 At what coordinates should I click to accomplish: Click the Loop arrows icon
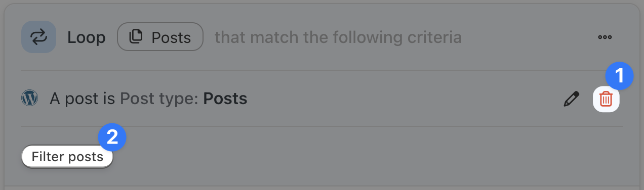(38, 37)
